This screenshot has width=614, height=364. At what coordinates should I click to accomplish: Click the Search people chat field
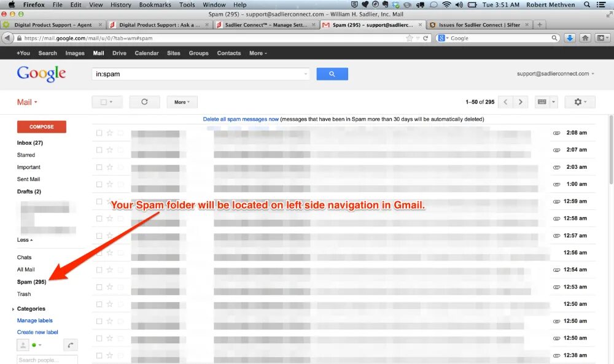(47, 360)
